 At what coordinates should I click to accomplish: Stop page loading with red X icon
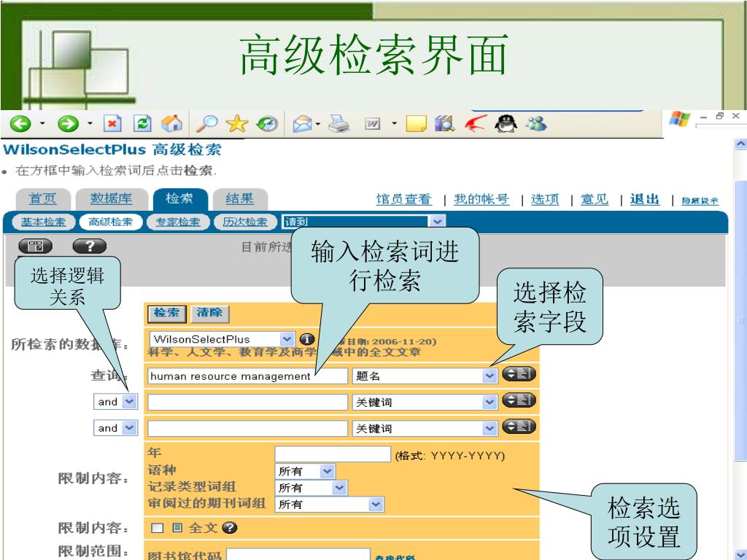click(112, 124)
